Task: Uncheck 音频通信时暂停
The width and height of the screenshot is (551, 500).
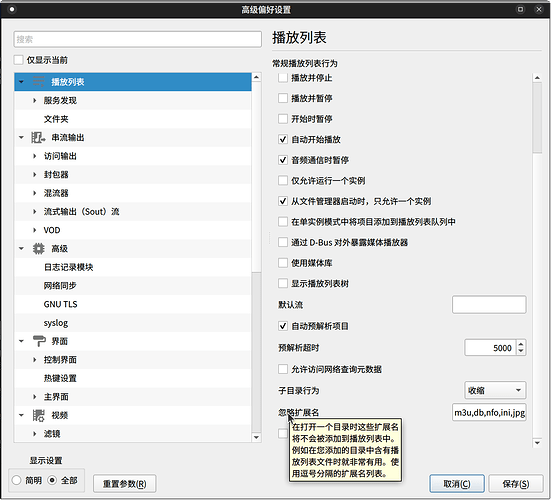Action: click(x=283, y=160)
